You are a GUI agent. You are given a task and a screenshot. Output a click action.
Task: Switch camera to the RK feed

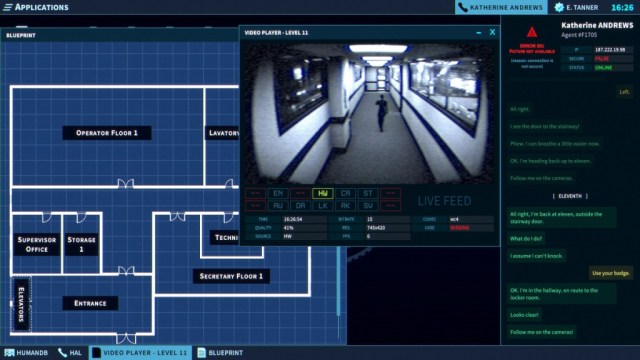pos(345,206)
